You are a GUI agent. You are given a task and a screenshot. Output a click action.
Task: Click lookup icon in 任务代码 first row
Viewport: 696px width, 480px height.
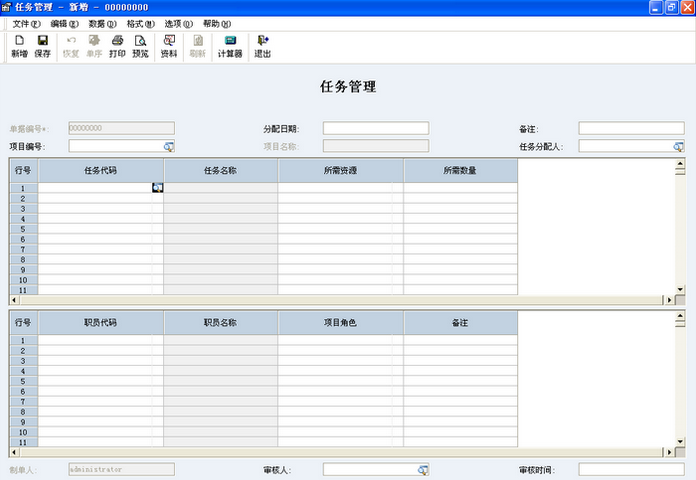click(157, 188)
